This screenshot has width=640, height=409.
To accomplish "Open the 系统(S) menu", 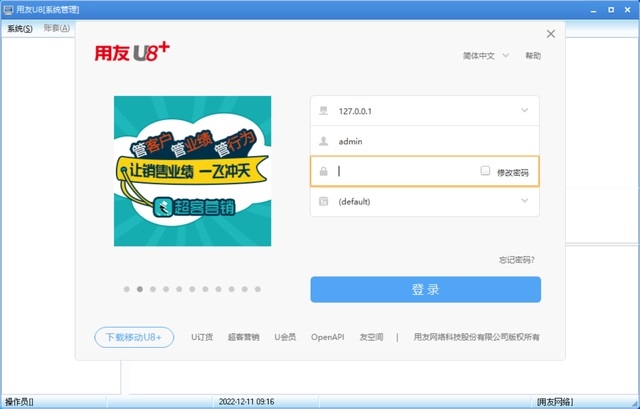I will click(20, 29).
